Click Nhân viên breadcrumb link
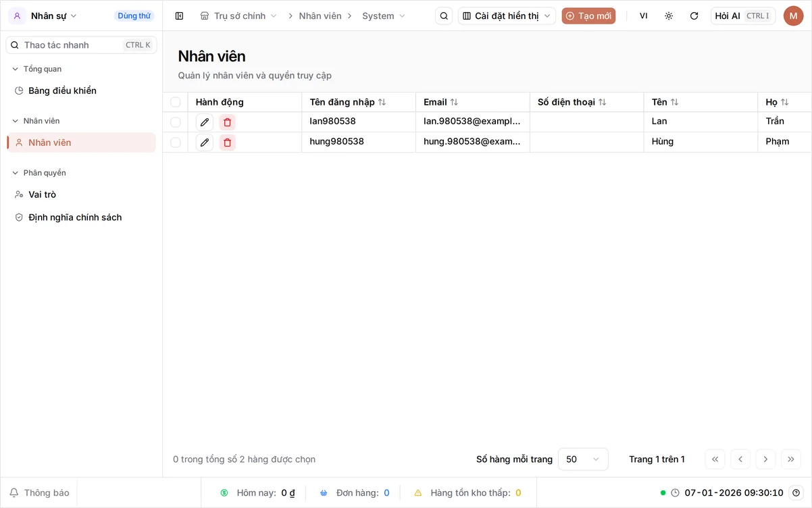 point(320,16)
